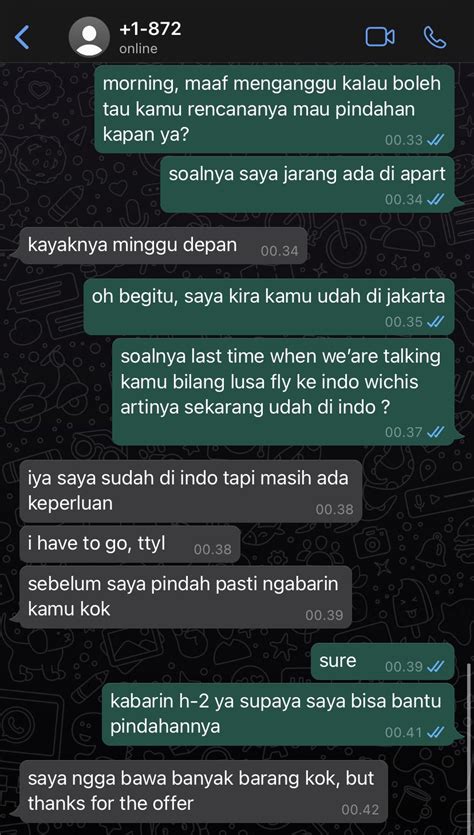
Task: Select 'iya saya sudah di indo' message
Action: click(191, 491)
